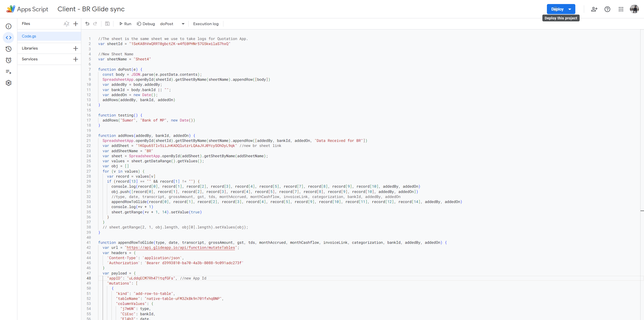Viewport: 644px width, 320px height.
Task: Select the Editor code icon in sidebar
Action: pyautogui.click(x=9, y=37)
